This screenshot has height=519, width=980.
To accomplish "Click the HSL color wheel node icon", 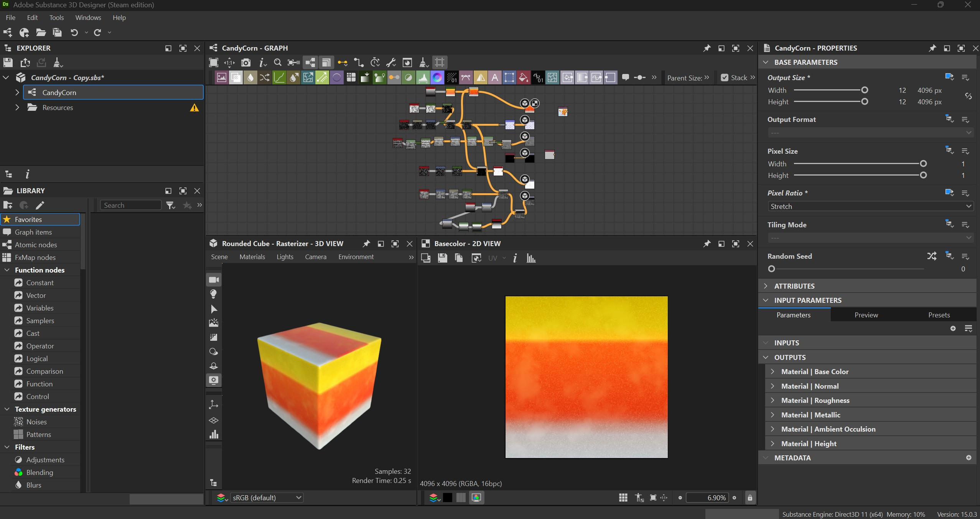I will pos(437,77).
